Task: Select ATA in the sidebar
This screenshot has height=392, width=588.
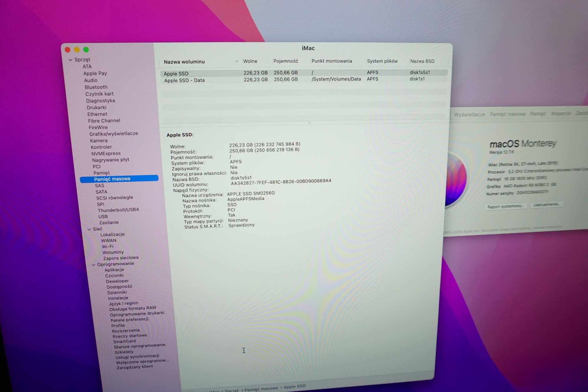Action: pyautogui.click(x=87, y=66)
